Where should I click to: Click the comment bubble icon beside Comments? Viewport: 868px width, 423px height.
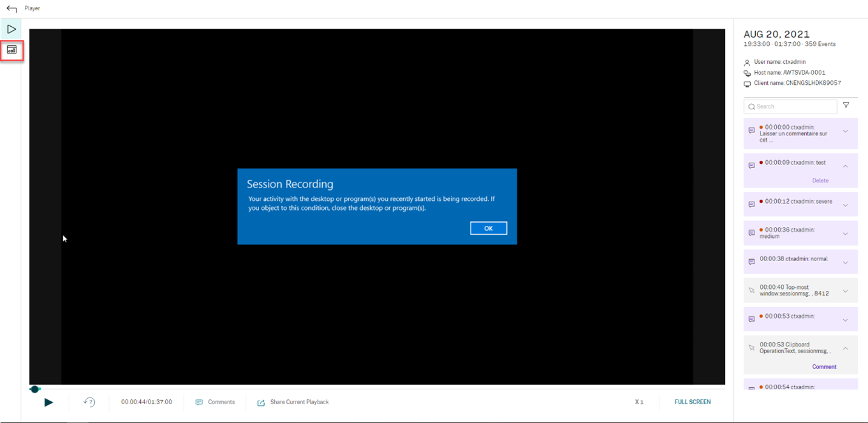198,402
